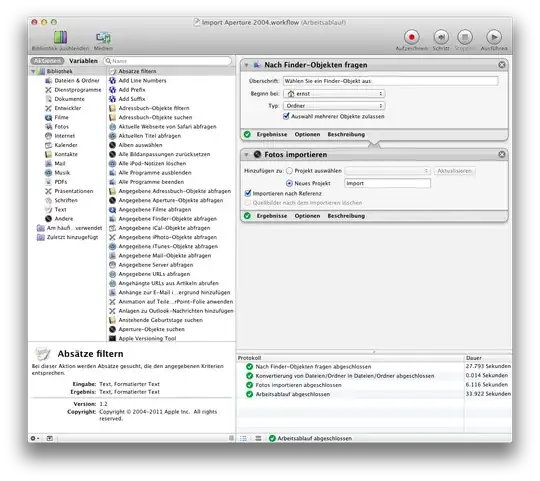540x481 pixels.
Task: Show the protocol list view icon
Action: [x=243, y=439]
